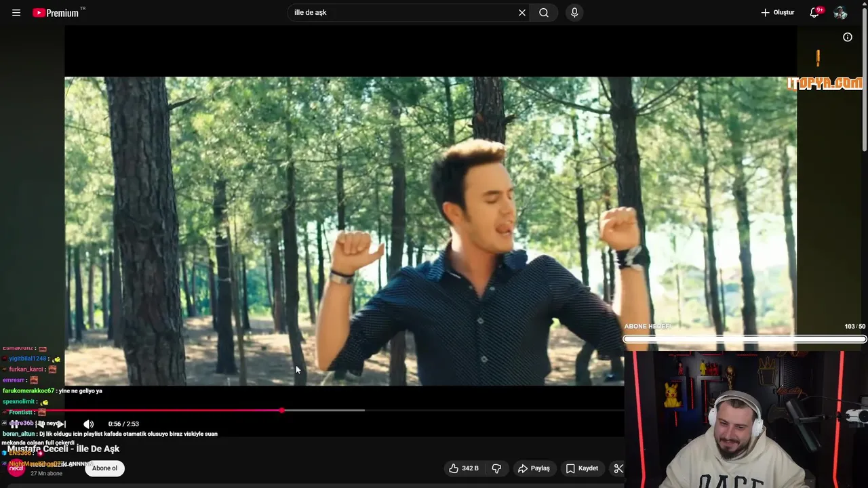Skip to next video

tap(61, 424)
